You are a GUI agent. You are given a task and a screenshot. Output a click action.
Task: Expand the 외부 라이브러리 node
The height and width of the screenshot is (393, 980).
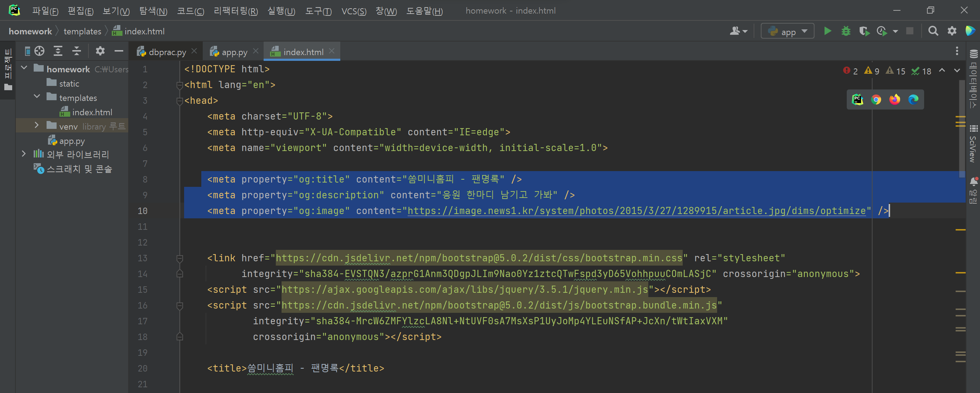click(x=24, y=154)
